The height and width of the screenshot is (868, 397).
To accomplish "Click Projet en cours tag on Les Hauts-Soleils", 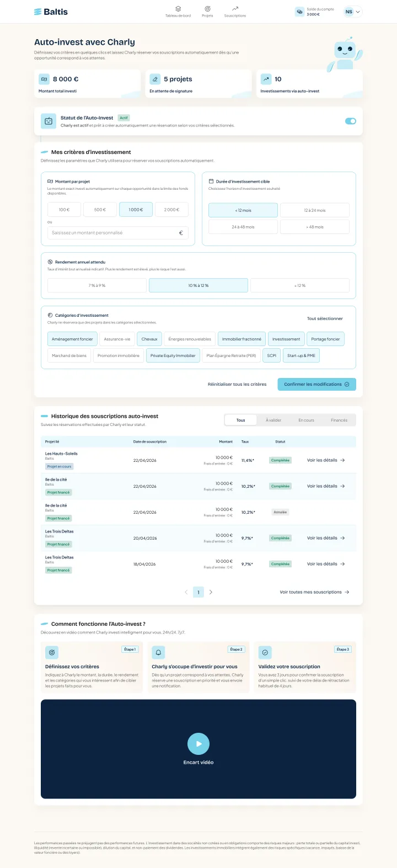I will point(60,467).
